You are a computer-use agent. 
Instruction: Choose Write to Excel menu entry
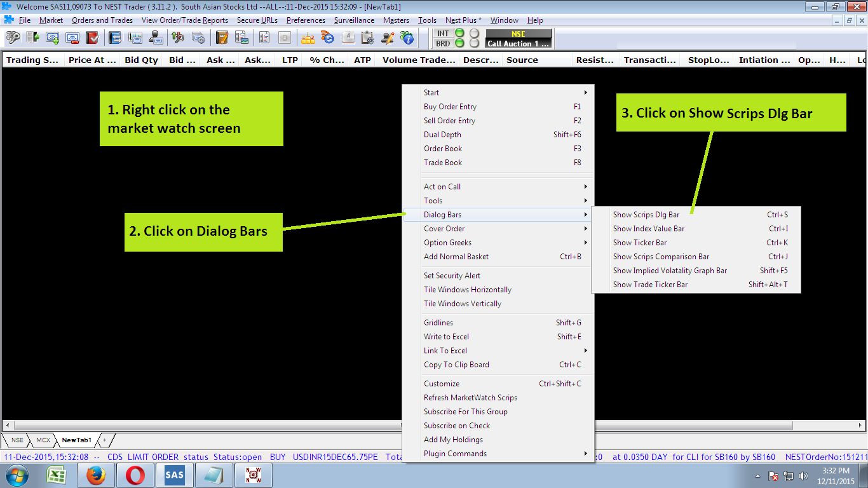[499, 337]
